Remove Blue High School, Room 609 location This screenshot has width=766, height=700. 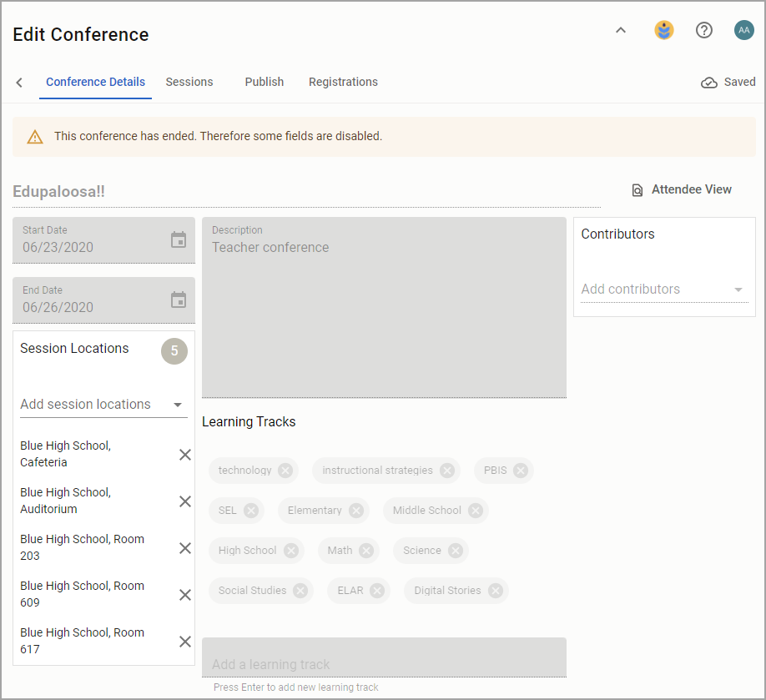point(185,595)
